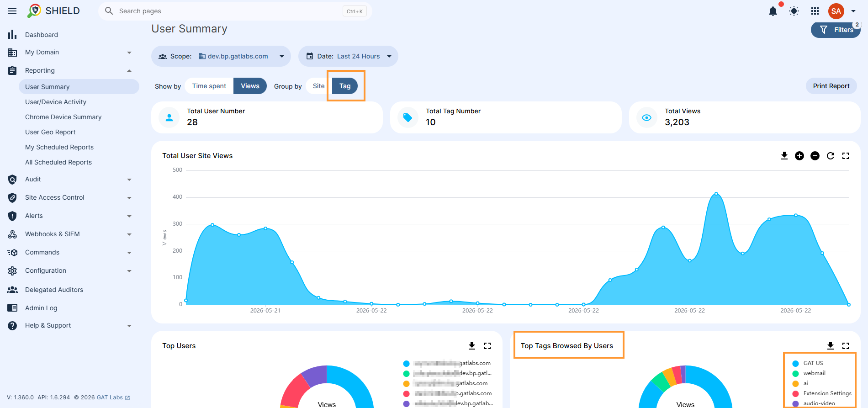Zoom in on Total User Site Views chart
Screen dimensions: 868x408
point(799,156)
